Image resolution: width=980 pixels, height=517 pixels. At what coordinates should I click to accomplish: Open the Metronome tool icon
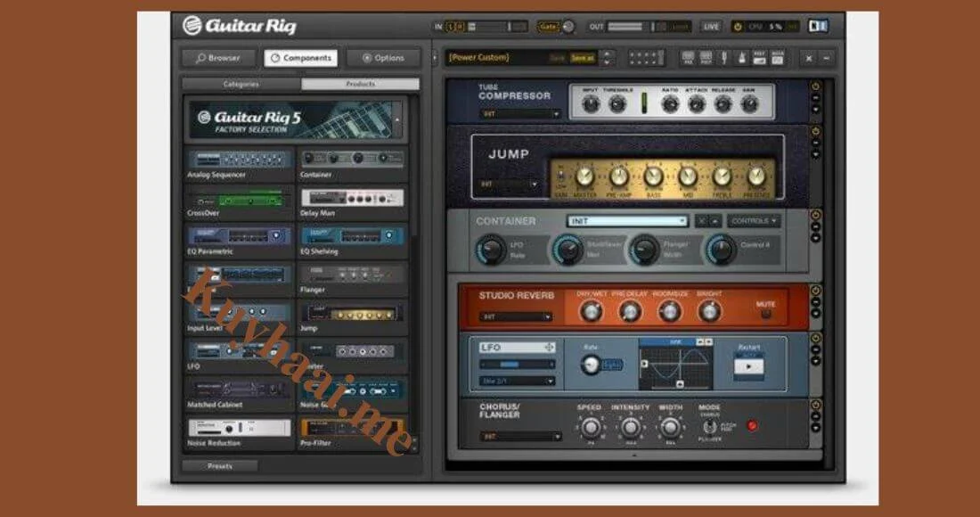[x=741, y=58]
